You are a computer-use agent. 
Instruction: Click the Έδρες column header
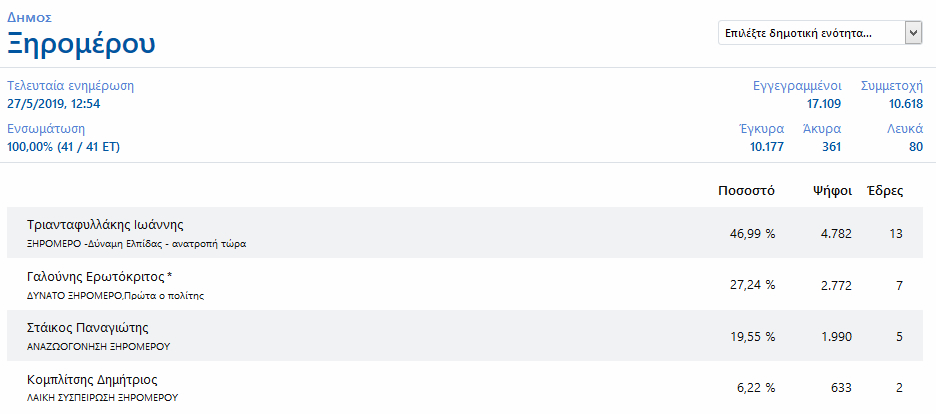(x=885, y=191)
